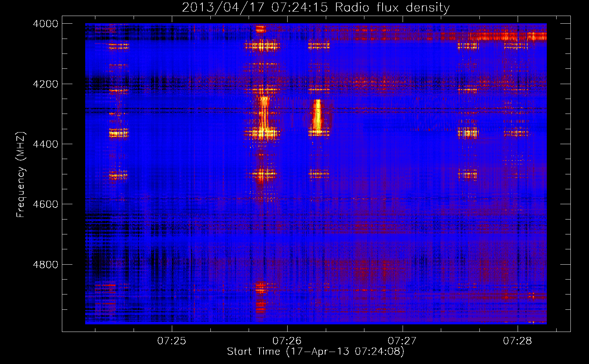Click the 'Start Time (17-Apr-13 07:24:08)' axis label
Viewport: 589px width, 364px height.
point(316,352)
